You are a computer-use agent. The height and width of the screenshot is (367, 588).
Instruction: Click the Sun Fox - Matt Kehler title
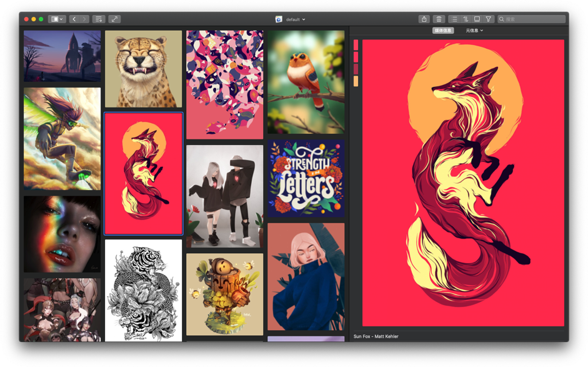pyautogui.click(x=376, y=336)
